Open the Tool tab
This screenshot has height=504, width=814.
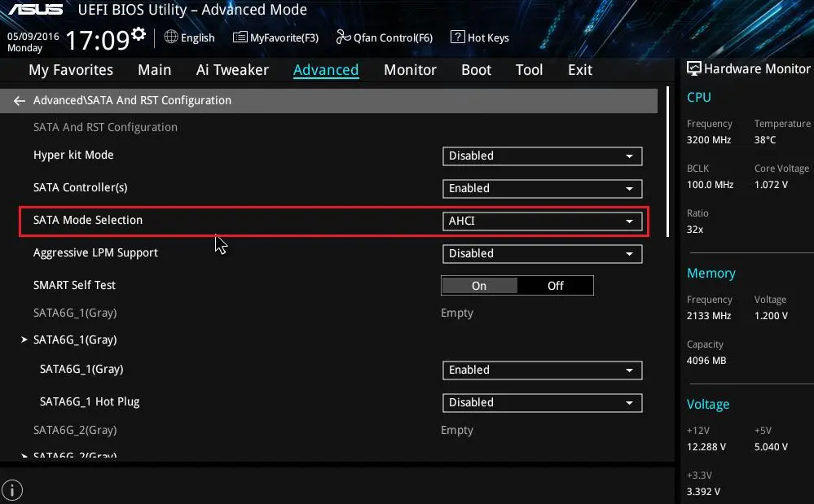coord(529,70)
